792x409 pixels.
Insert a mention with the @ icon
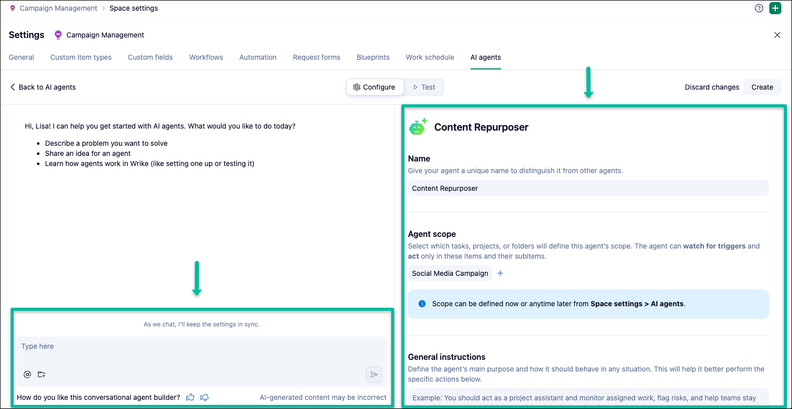(27, 374)
